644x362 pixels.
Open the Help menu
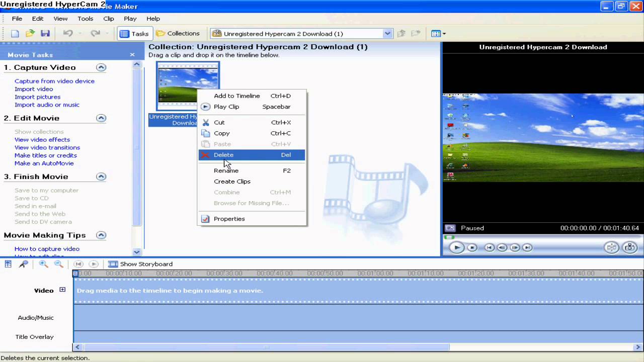[x=153, y=19]
